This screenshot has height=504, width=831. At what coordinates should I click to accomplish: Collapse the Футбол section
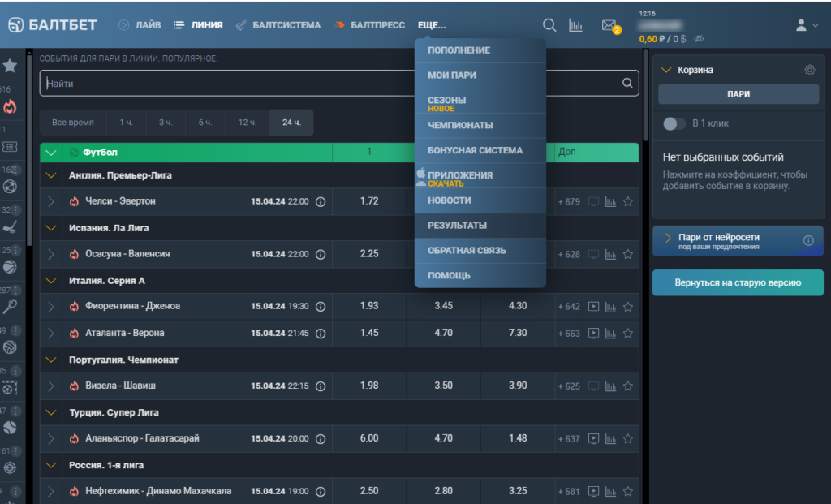(x=51, y=153)
